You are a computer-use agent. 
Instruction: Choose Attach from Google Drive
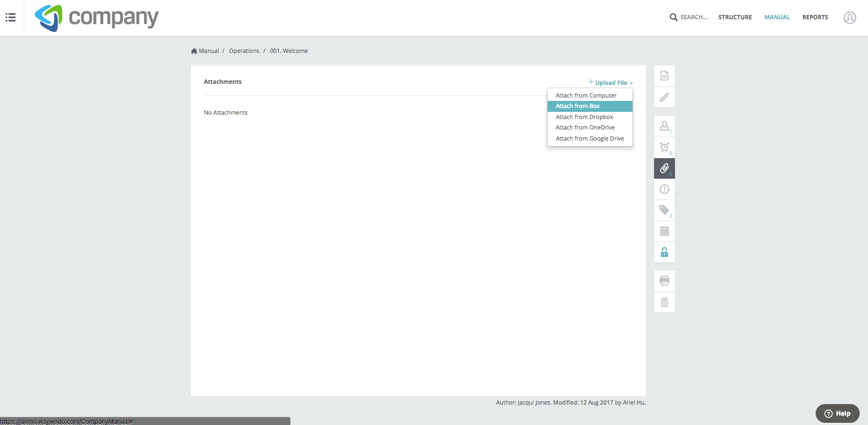click(x=590, y=138)
